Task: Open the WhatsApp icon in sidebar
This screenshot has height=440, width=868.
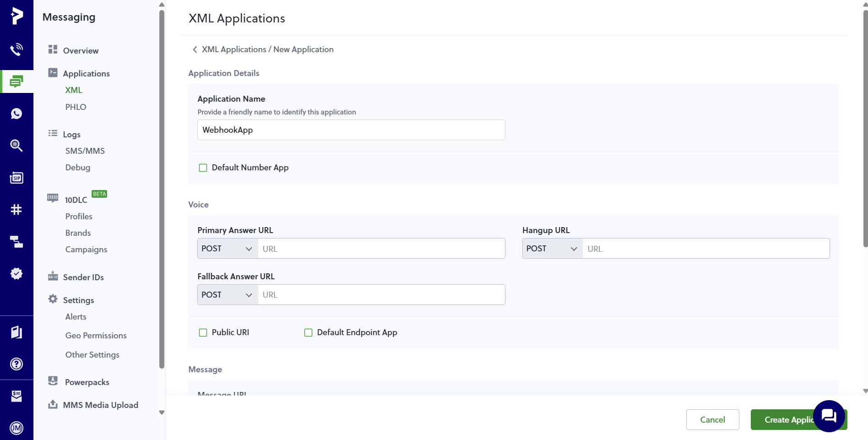Action: (x=16, y=114)
